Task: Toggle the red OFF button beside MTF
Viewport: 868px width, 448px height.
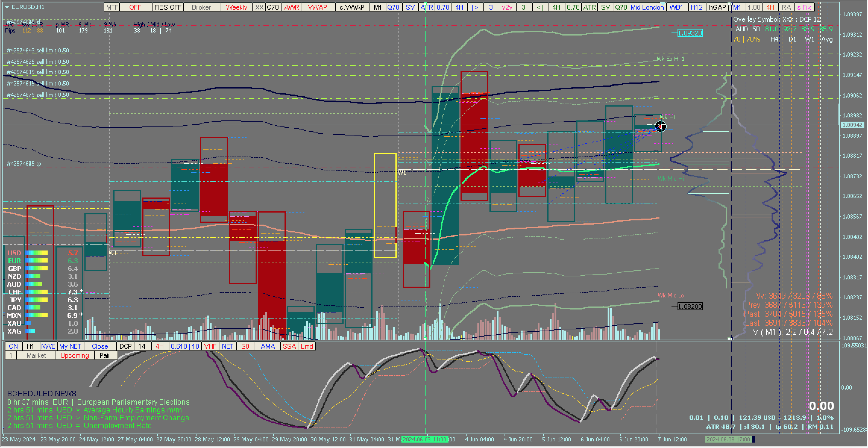Action: coord(135,7)
